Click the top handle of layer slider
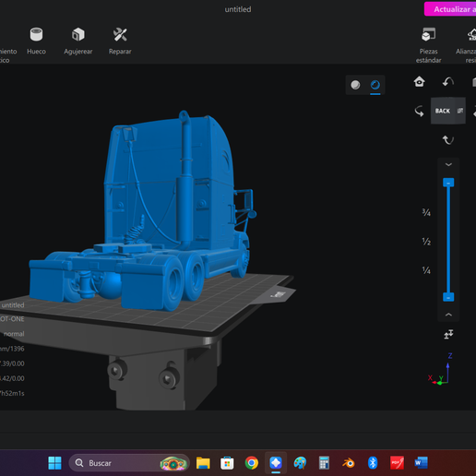This screenshot has height=476, width=476. [448, 183]
